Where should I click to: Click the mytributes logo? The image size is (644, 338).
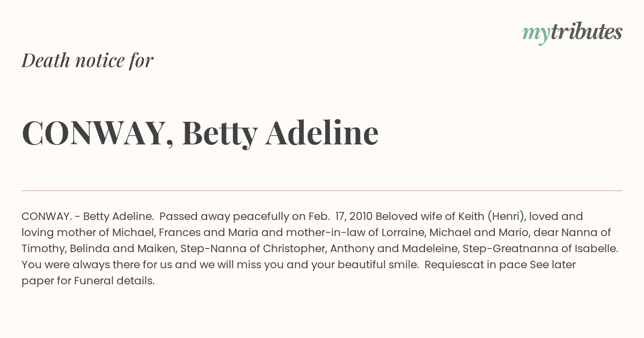click(572, 33)
